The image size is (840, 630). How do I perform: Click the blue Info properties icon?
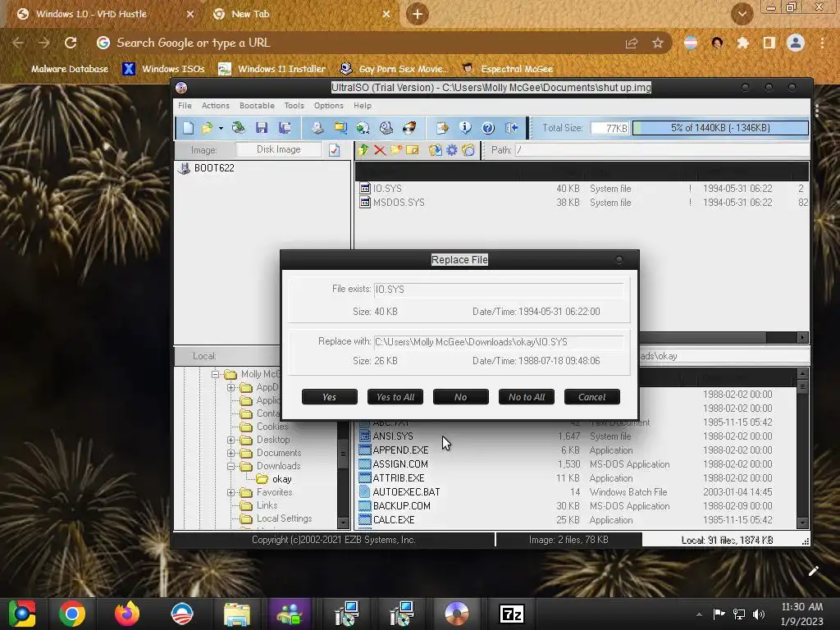(465, 127)
